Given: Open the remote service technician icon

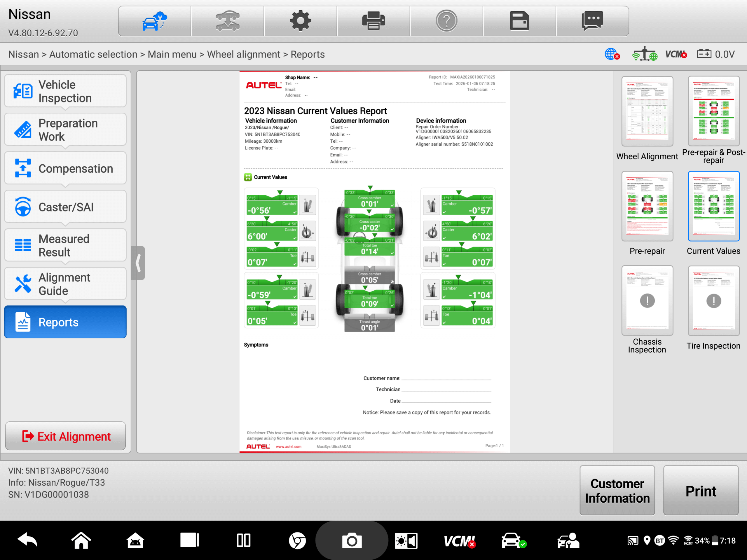Looking at the screenshot, I should click(x=568, y=541).
